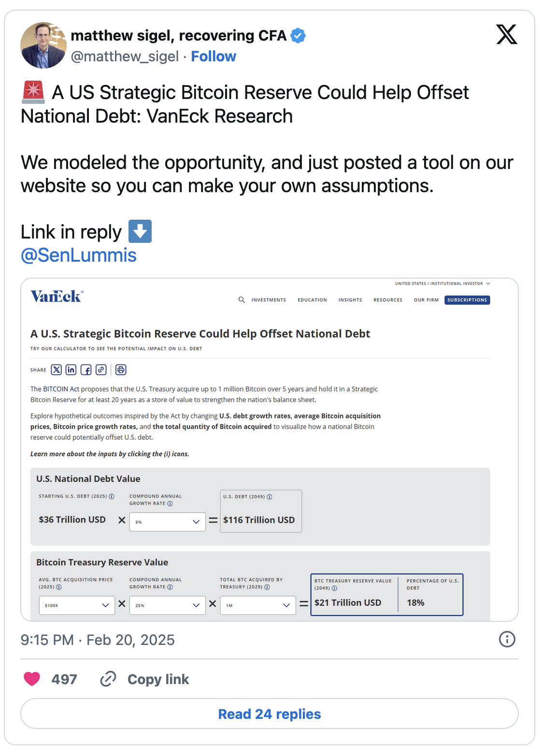Image resolution: width=542 pixels, height=756 pixels.
Task: Click the X logo icon
Action: (x=507, y=34)
